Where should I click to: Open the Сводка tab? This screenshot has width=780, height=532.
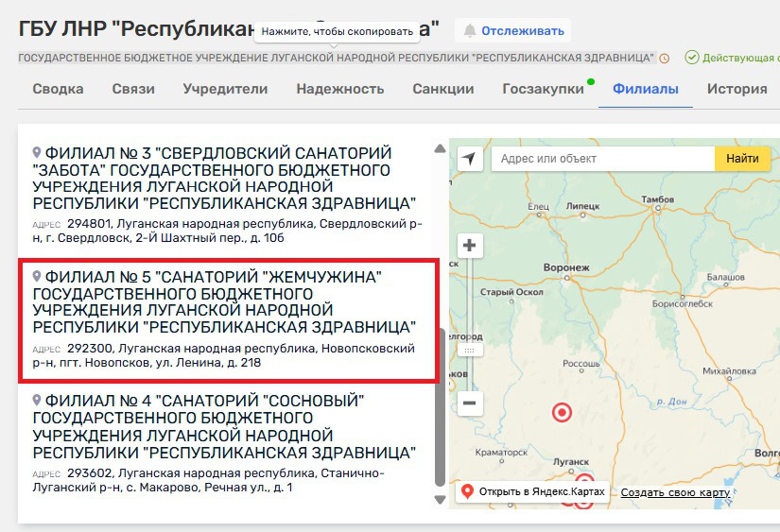[58, 89]
